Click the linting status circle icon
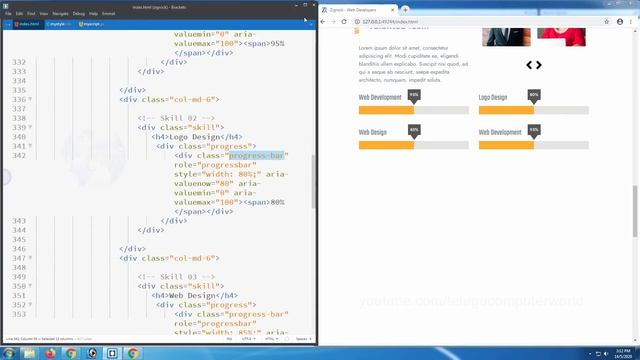Screen dimensions: 640x360 coord(287,339)
